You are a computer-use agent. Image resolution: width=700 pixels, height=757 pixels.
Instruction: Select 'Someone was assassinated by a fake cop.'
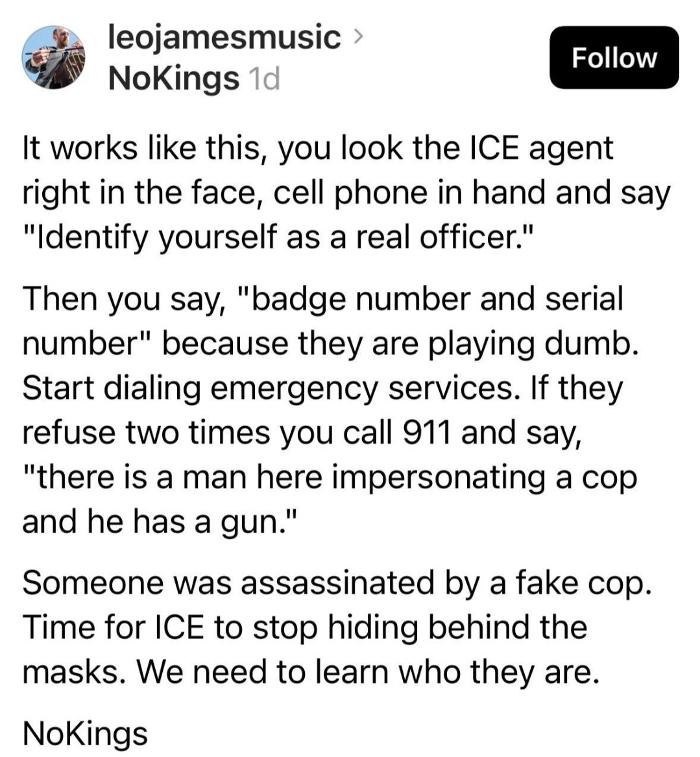click(337, 583)
